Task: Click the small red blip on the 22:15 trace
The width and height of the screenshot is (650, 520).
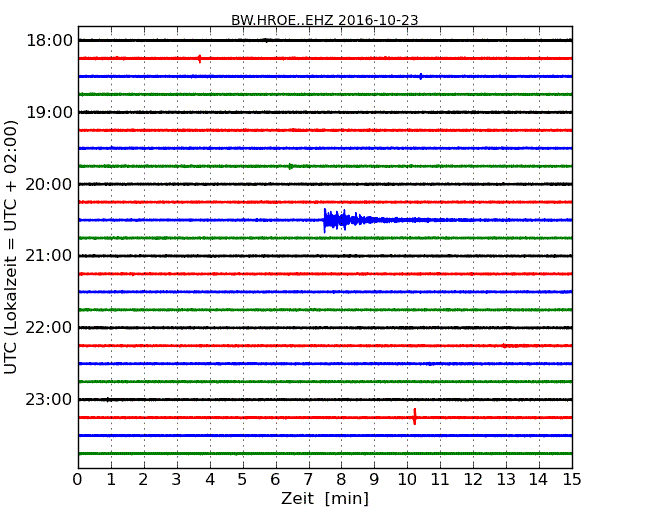Action: coord(504,345)
